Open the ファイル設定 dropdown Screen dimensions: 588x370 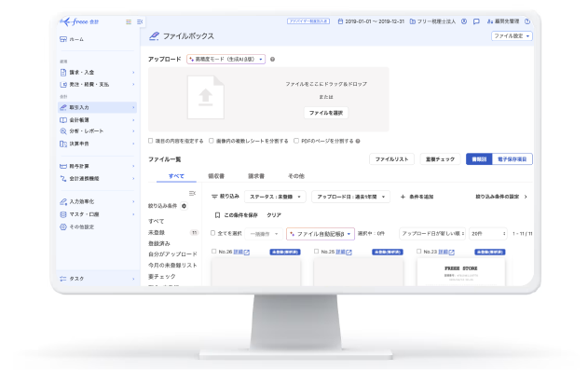tap(512, 36)
